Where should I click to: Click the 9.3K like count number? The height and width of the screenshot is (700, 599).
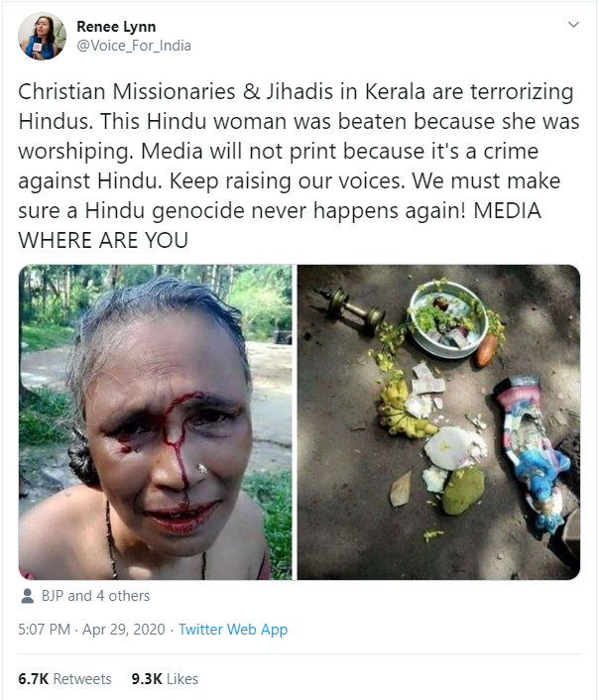pos(147,679)
